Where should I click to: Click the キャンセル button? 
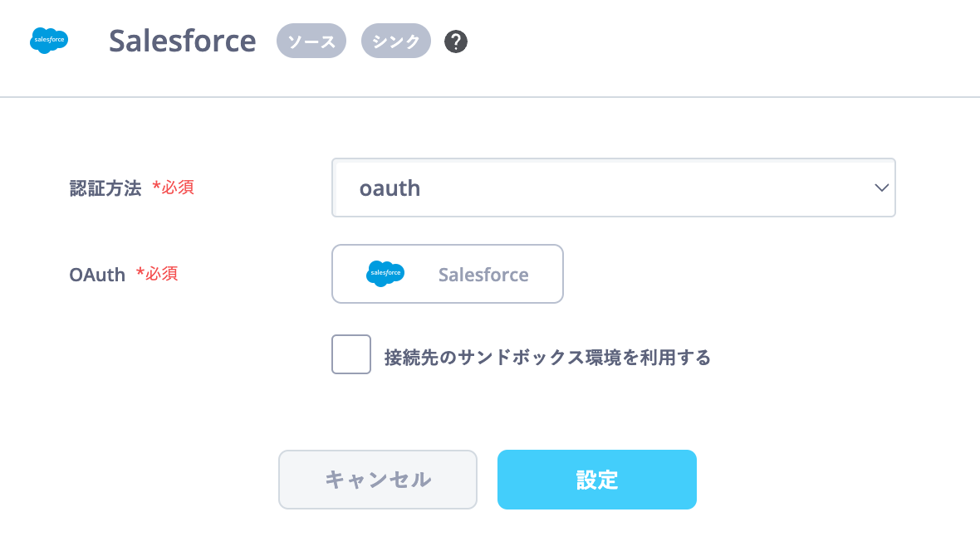pyautogui.click(x=378, y=479)
